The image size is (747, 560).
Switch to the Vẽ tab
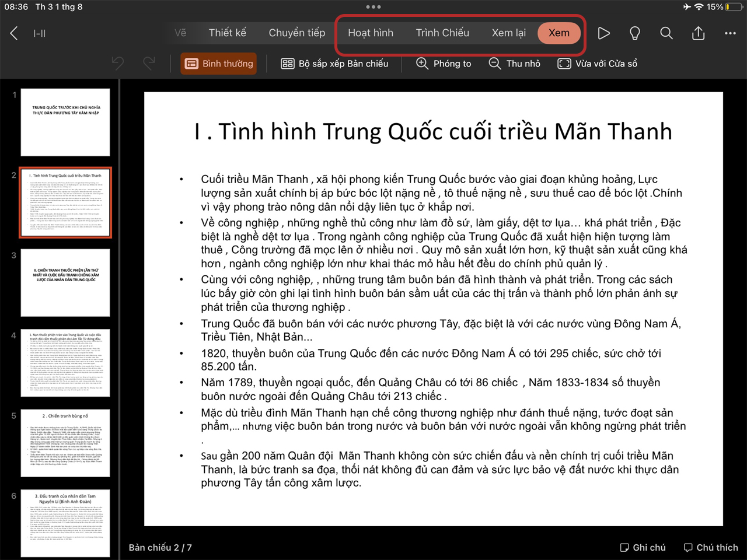180,33
